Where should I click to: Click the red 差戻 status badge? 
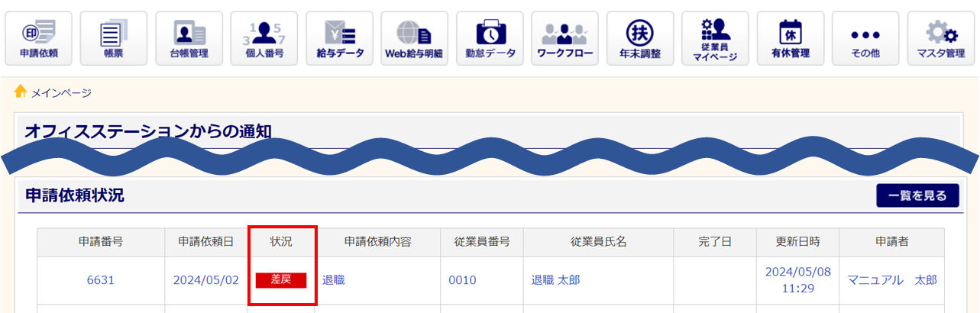[281, 280]
